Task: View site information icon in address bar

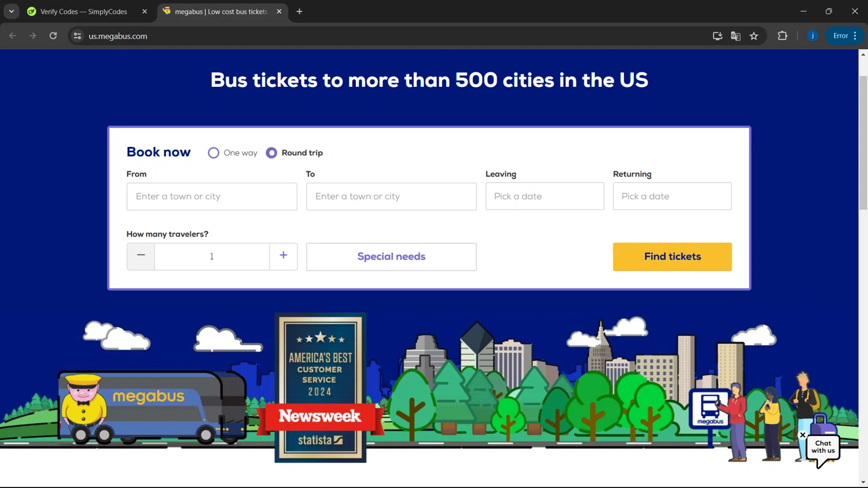Action: click(77, 36)
